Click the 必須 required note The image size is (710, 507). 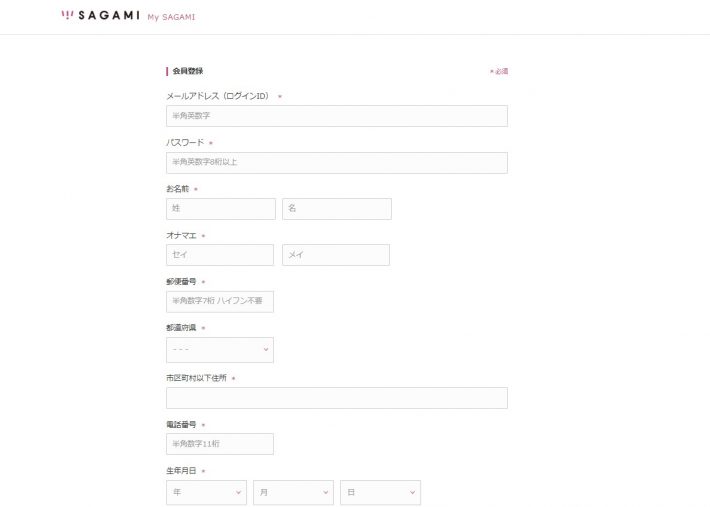[x=500, y=72]
